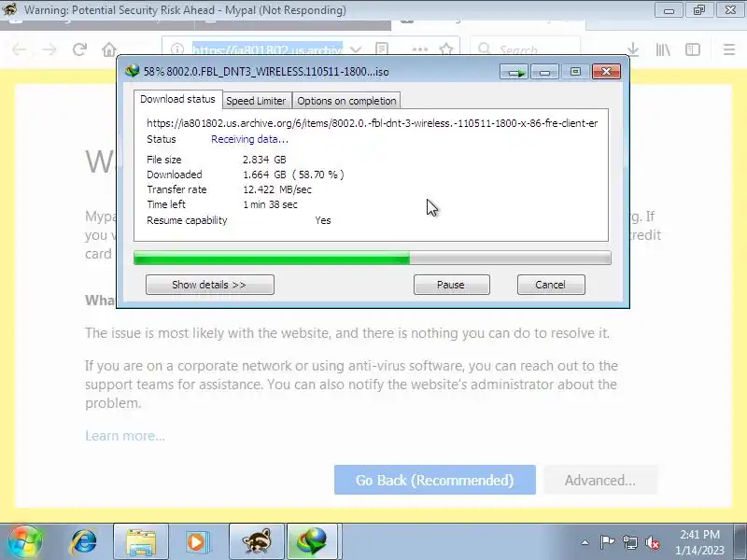Click the Show desktop strip
The height and width of the screenshot is (560, 747).
(x=740, y=542)
